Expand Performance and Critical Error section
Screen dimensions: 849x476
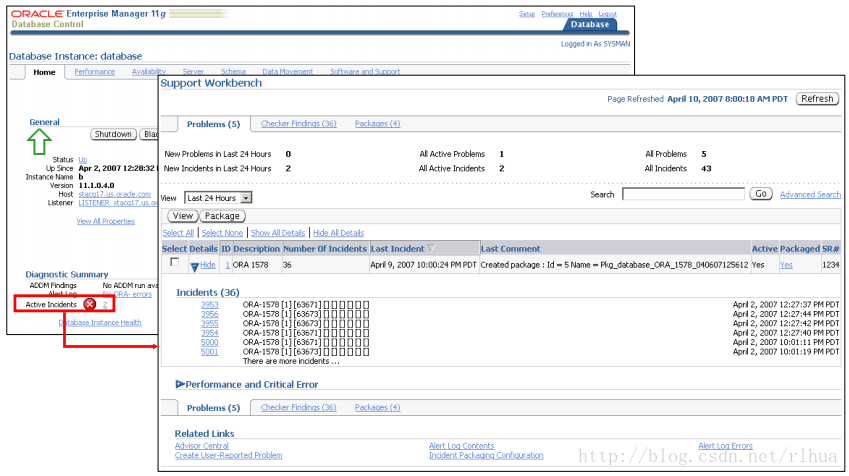click(180, 384)
